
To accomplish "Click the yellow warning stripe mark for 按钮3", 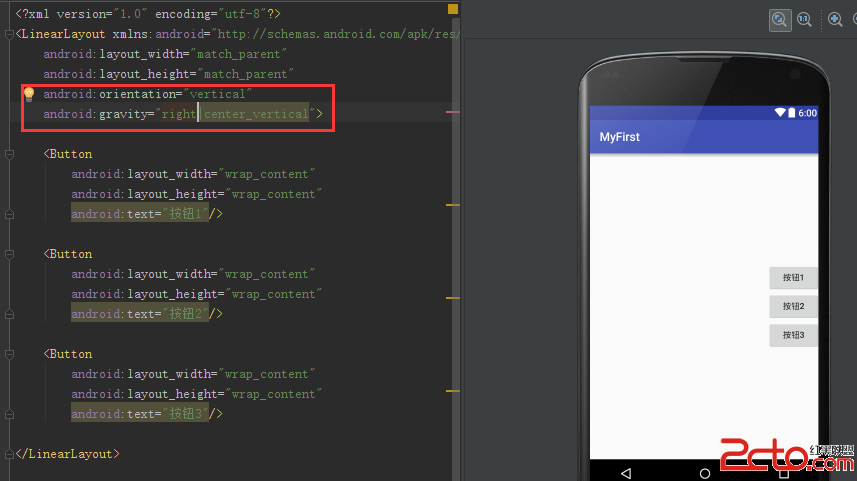I will (453, 391).
